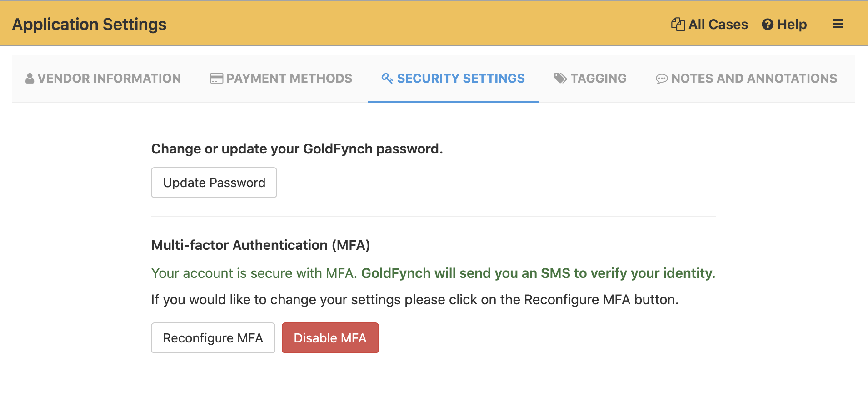Click the Update Password button
The width and height of the screenshot is (868, 406).
(x=214, y=183)
